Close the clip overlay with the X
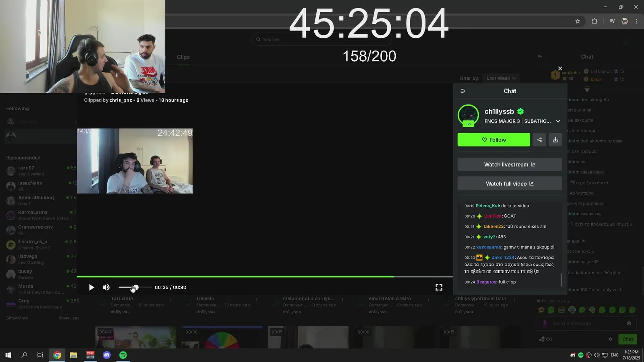 click(560, 69)
